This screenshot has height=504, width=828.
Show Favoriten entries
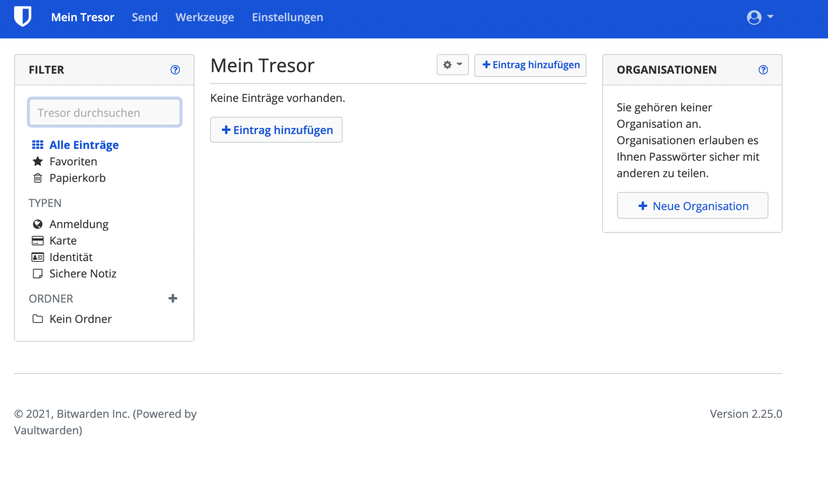click(73, 162)
